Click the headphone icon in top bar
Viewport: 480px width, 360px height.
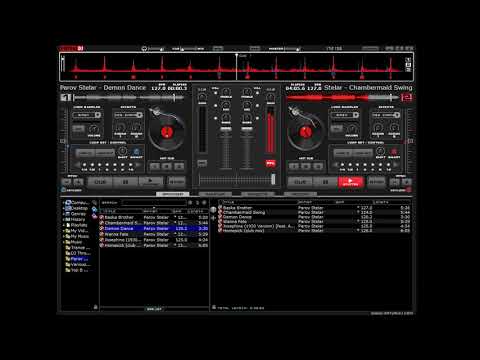[x=144, y=49]
